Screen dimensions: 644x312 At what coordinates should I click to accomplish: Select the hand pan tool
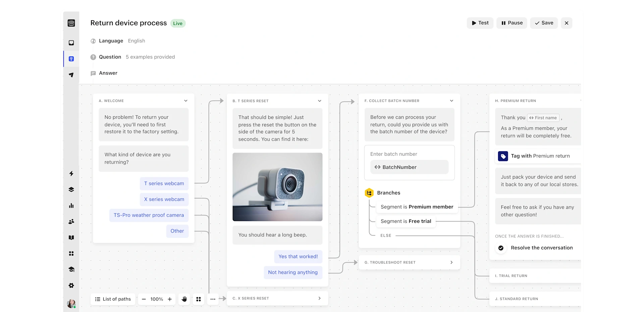click(184, 299)
